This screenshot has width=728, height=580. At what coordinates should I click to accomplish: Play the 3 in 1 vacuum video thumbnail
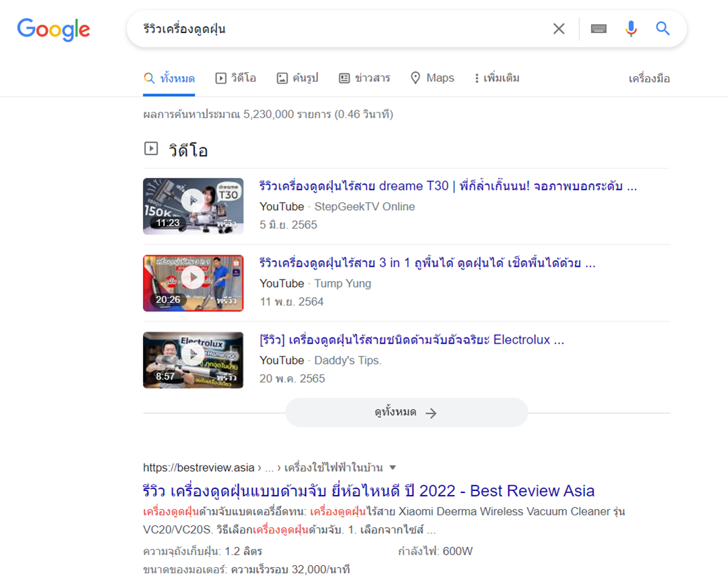tap(193, 283)
